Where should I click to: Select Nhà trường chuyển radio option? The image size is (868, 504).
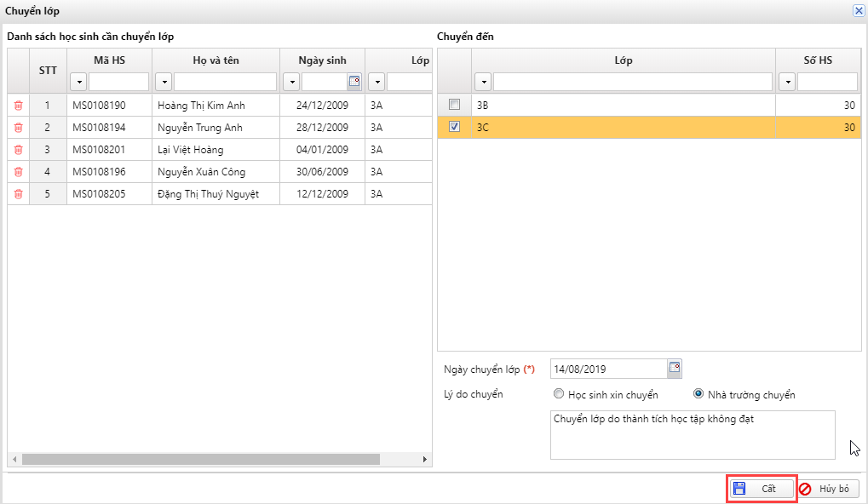[x=698, y=394]
